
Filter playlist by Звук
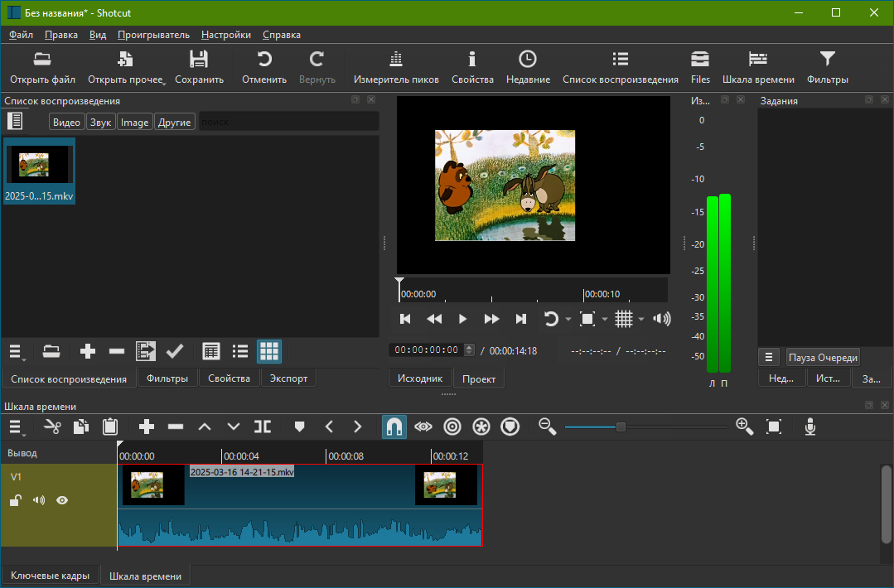click(100, 122)
